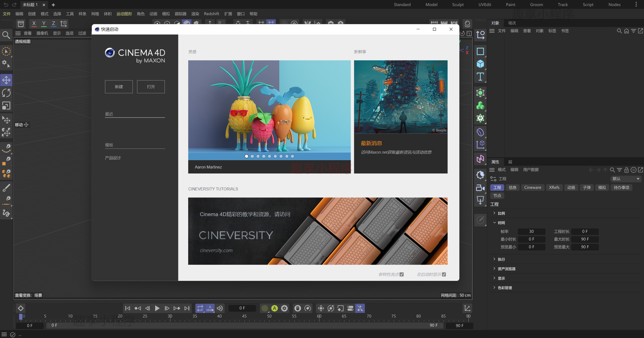The image size is (644, 338).
Task: Click the redo arrow icon
Action: point(14,5)
